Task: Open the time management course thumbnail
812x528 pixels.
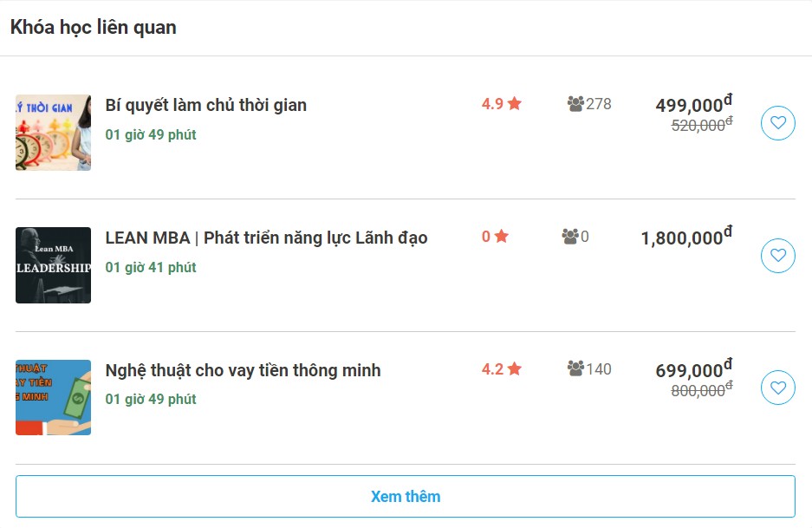Action: click(53, 133)
